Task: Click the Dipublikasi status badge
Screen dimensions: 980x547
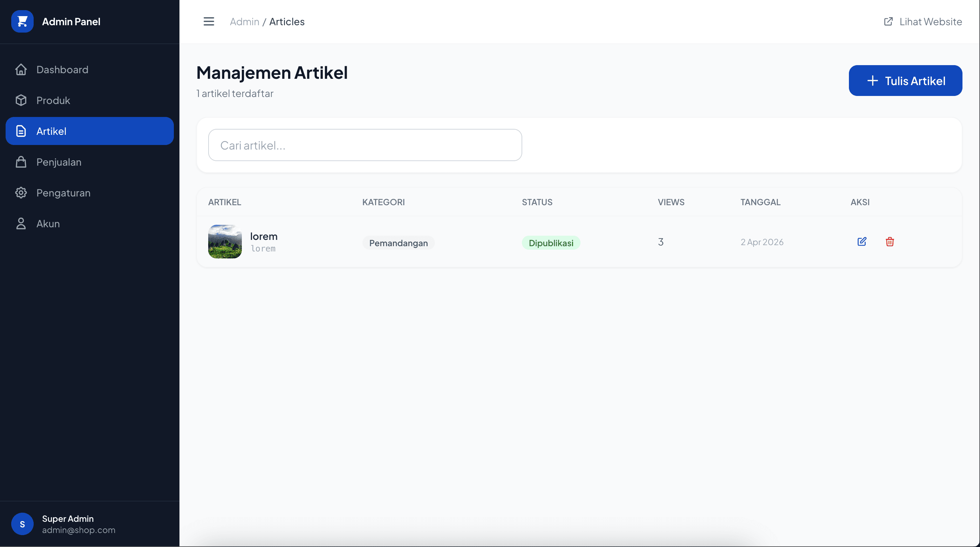Action: (551, 243)
